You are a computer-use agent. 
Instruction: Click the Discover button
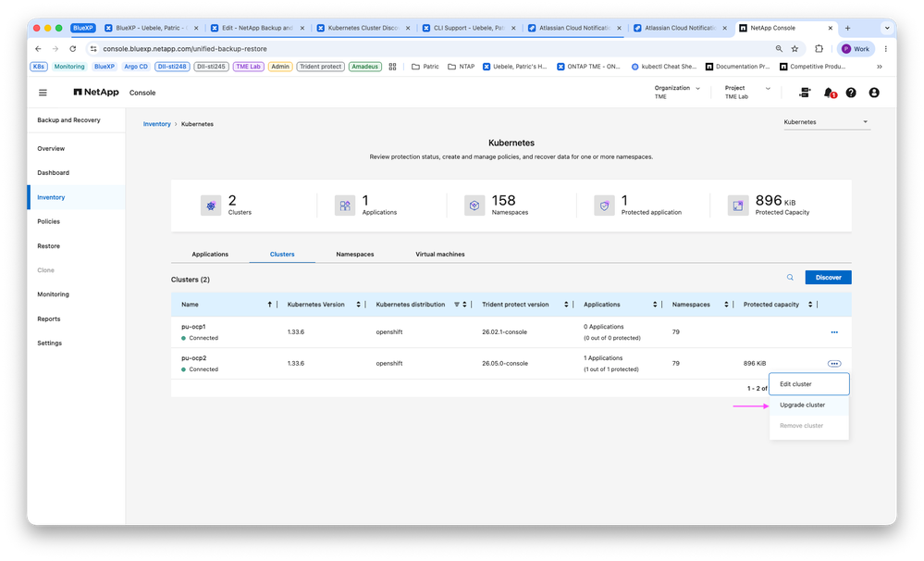(x=828, y=277)
